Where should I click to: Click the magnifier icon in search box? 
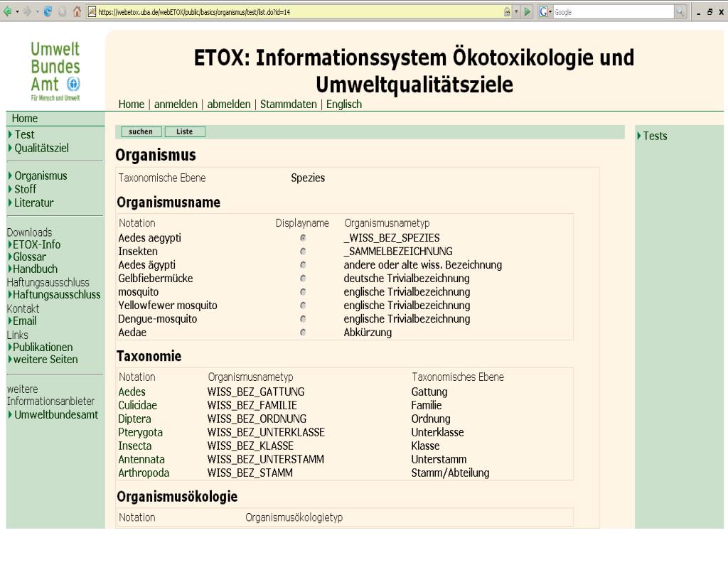680,12
